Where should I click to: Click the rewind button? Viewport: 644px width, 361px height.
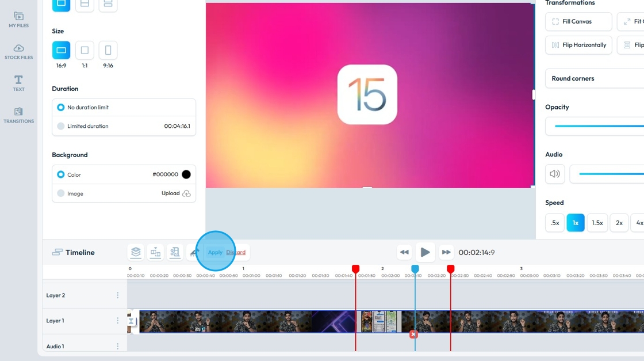point(405,252)
